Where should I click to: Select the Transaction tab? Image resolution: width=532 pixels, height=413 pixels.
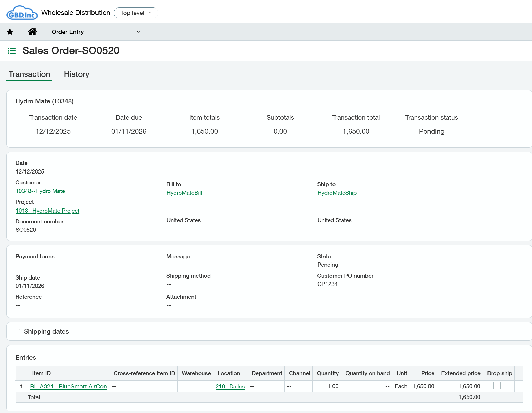(29, 74)
